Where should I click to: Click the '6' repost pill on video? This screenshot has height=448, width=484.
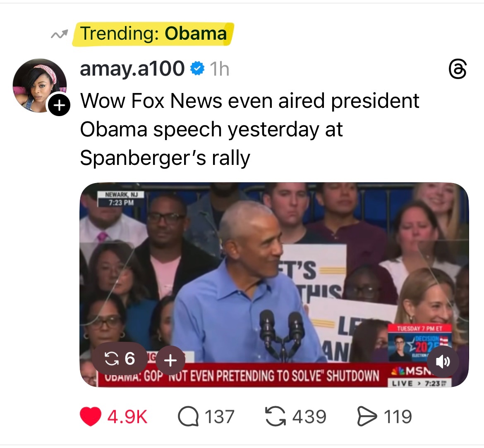pos(120,358)
